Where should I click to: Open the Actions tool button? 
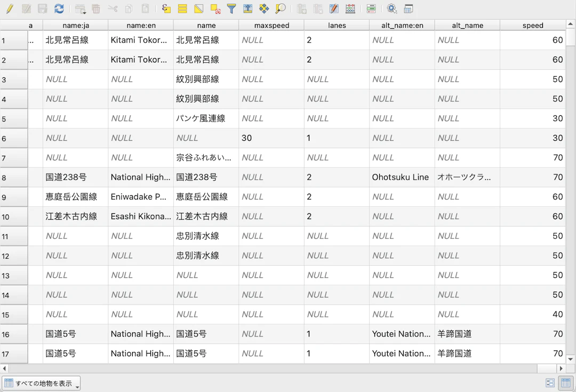point(392,9)
